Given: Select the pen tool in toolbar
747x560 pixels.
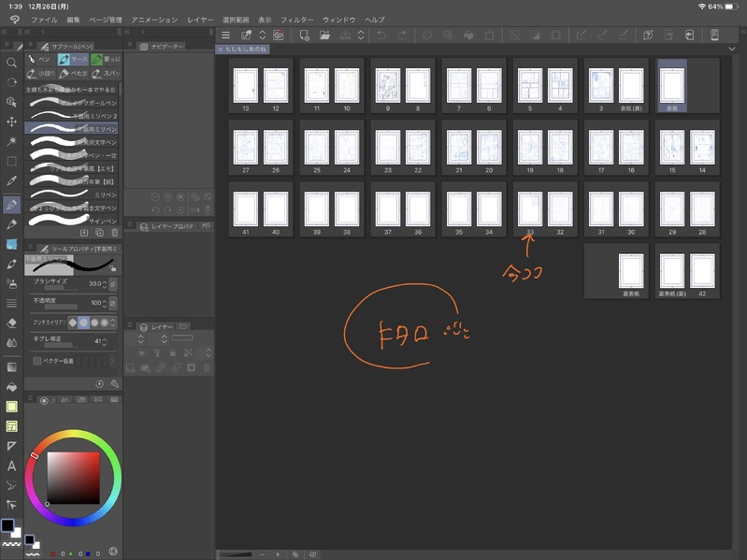Looking at the screenshot, I should pyautogui.click(x=11, y=205).
